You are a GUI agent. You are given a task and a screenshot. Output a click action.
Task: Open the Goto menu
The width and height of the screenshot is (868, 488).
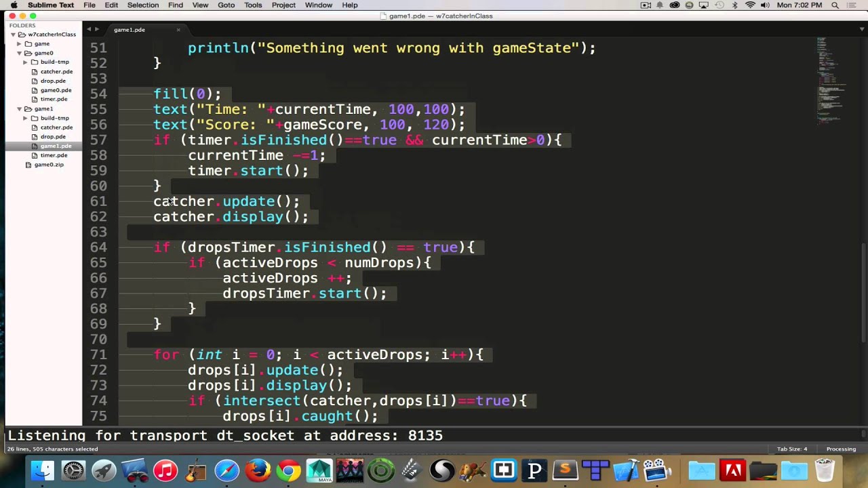tap(226, 5)
